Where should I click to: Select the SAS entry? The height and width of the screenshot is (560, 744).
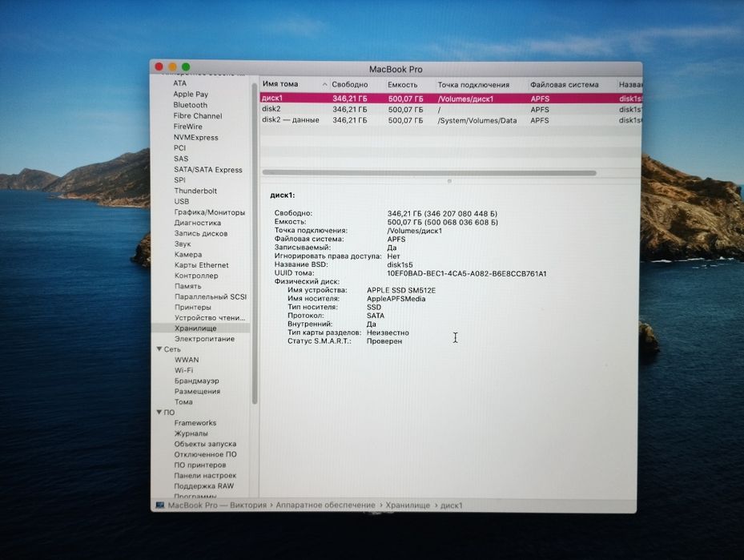(x=181, y=159)
